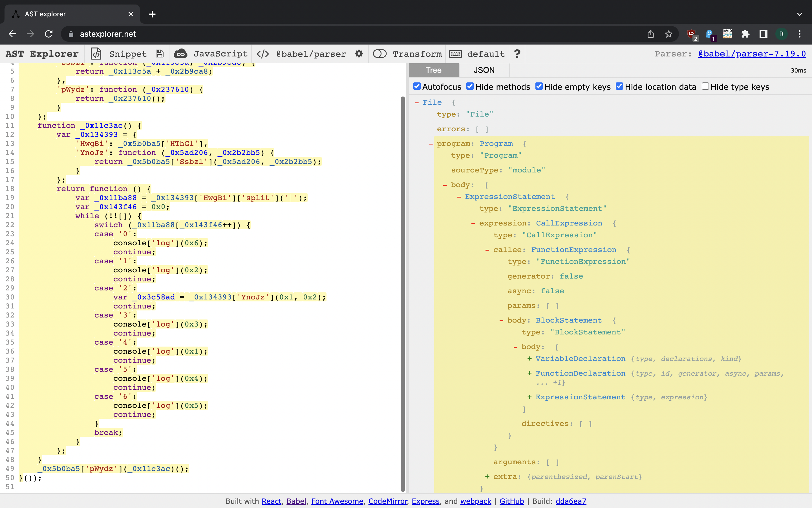The width and height of the screenshot is (812, 508).
Task: Collapse the callee FunctionExpression node
Action: click(x=487, y=250)
